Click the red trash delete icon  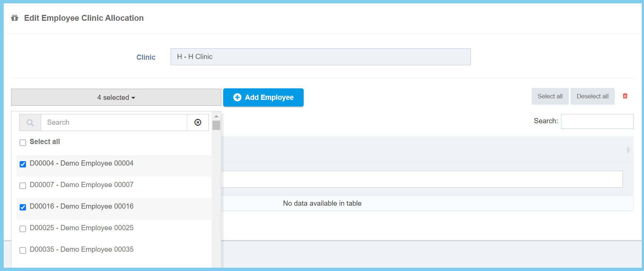tap(625, 96)
